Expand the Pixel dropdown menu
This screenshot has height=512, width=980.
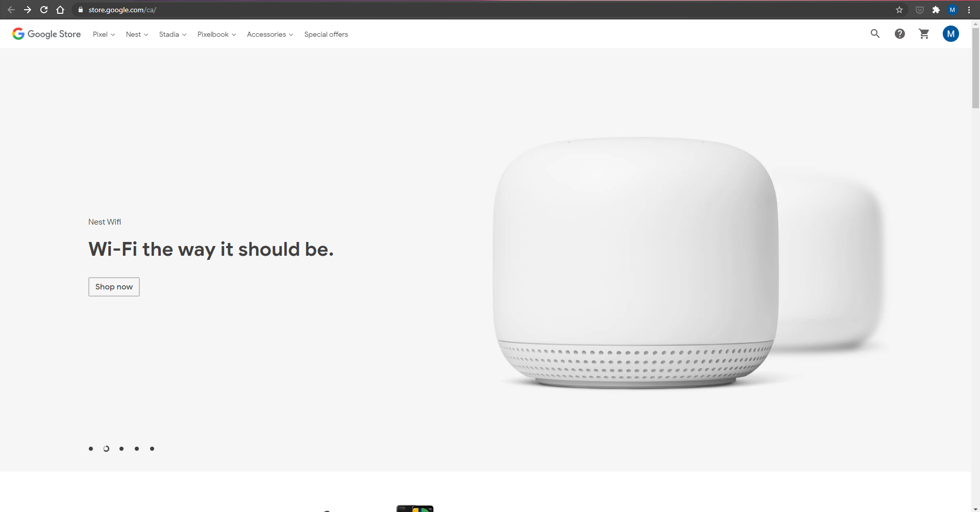(104, 34)
